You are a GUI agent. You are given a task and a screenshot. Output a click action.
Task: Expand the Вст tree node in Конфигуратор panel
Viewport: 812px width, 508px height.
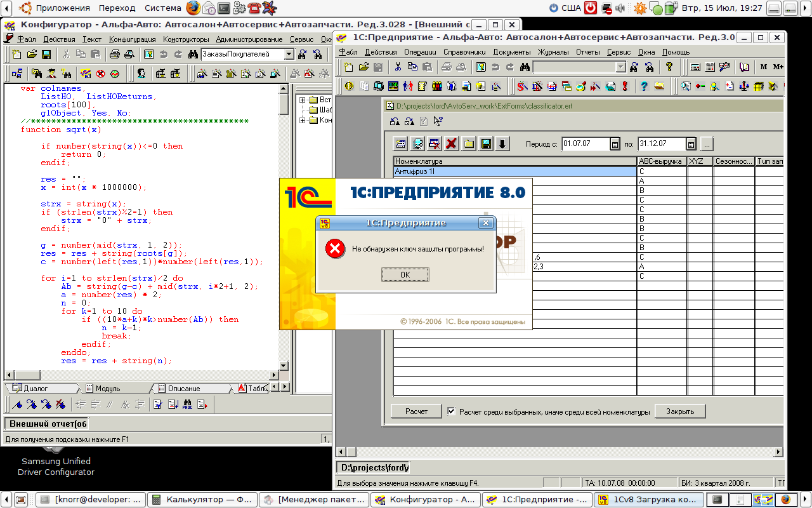pos(303,100)
